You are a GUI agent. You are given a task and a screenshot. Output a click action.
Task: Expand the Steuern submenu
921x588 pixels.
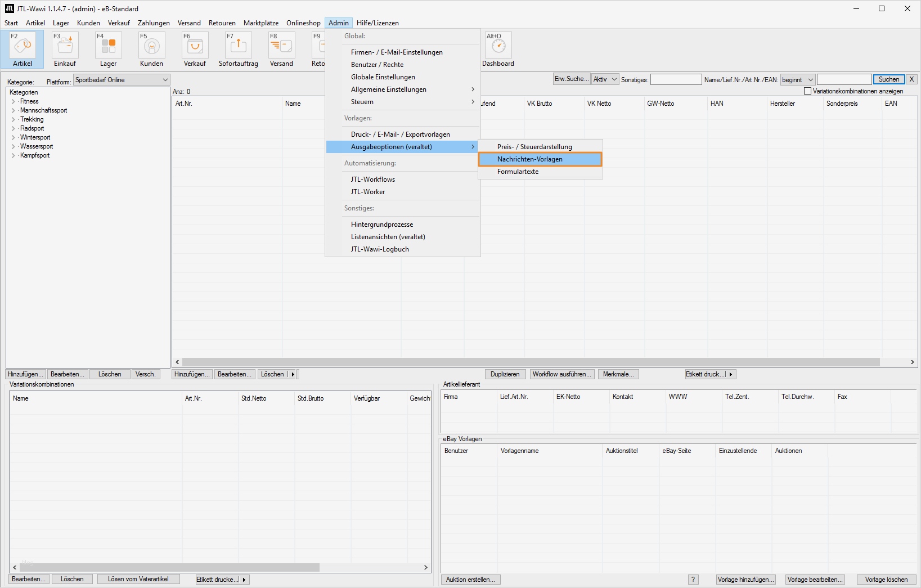pyautogui.click(x=403, y=102)
